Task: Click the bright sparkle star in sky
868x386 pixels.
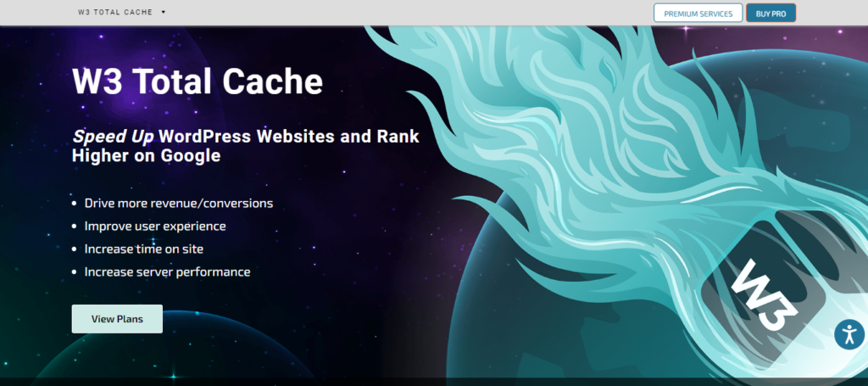Action: click(x=685, y=29)
